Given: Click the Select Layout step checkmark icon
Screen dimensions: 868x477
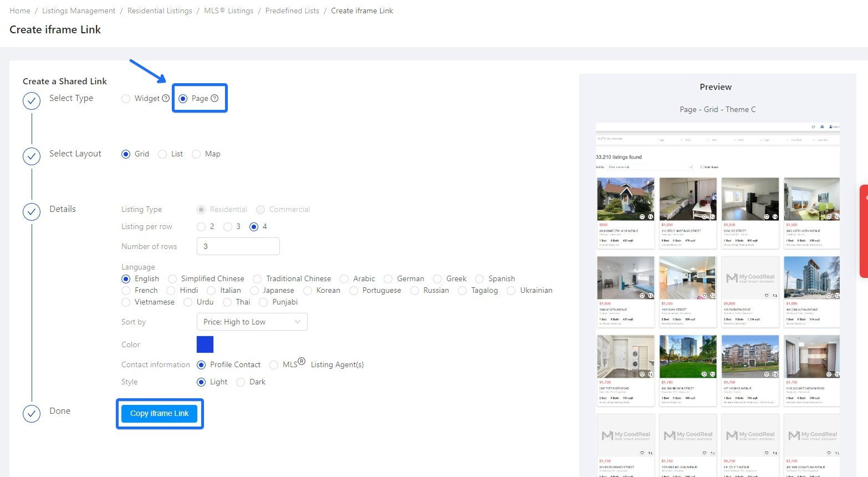Looking at the screenshot, I should pyautogui.click(x=32, y=156).
